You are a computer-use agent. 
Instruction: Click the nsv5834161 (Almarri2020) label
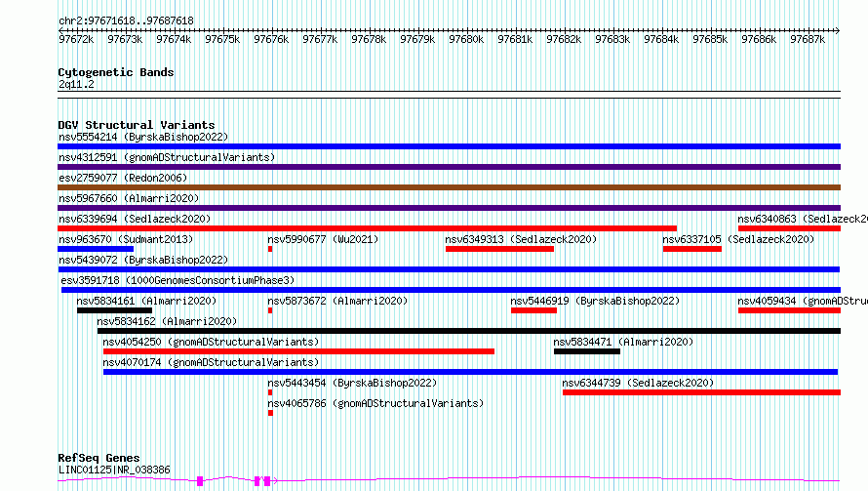(x=146, y=301)
